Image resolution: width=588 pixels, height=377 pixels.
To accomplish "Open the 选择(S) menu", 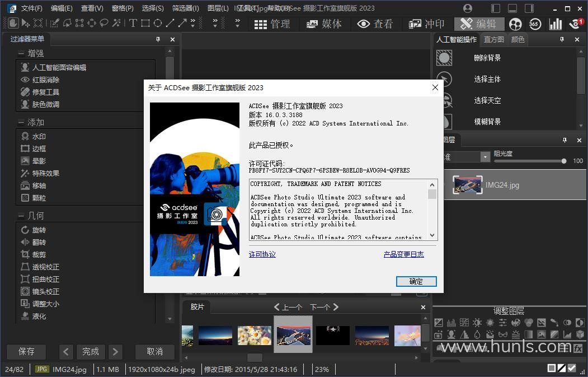I will pos(153,8).
